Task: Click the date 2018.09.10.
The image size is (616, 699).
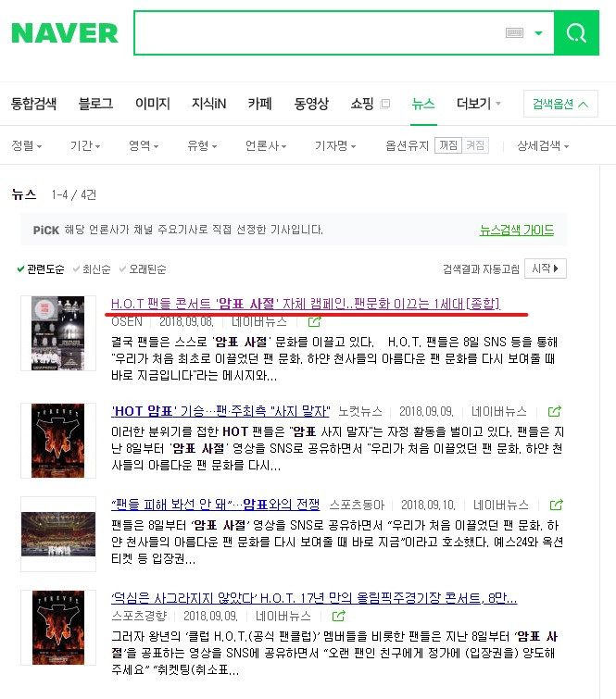Action: pos(428,506)
